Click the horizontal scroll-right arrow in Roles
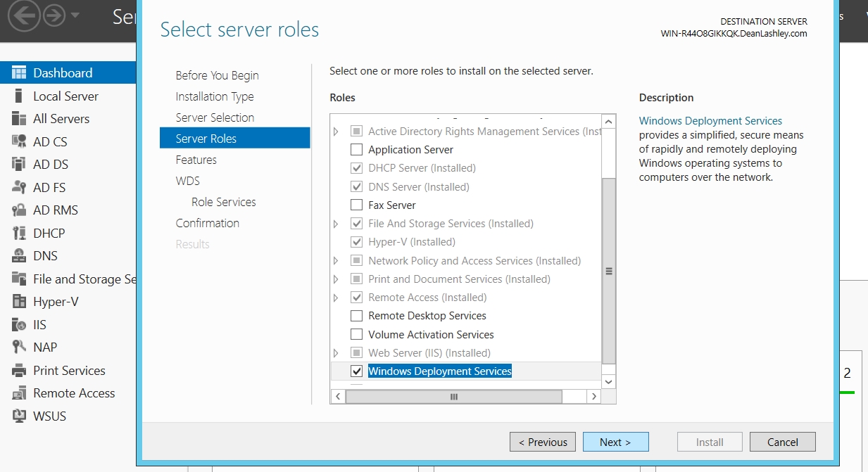Image resolution: width=868 pixels, height=472 pixels. click(x=594, y=397)
